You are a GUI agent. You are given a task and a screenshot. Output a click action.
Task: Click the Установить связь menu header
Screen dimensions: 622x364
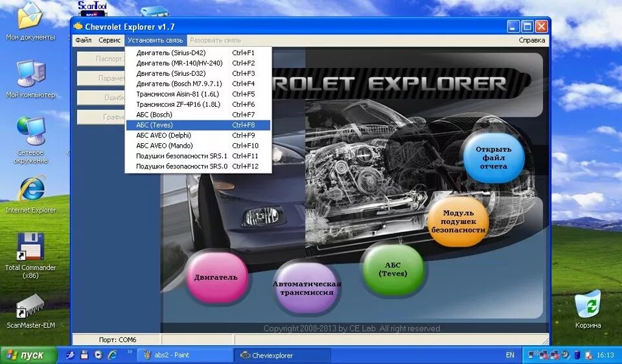click(155, 40)
